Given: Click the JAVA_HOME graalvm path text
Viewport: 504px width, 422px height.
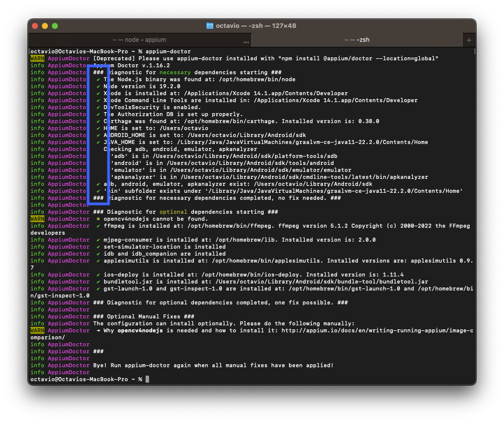Looking at the screenshot, I should coord(303,142).
